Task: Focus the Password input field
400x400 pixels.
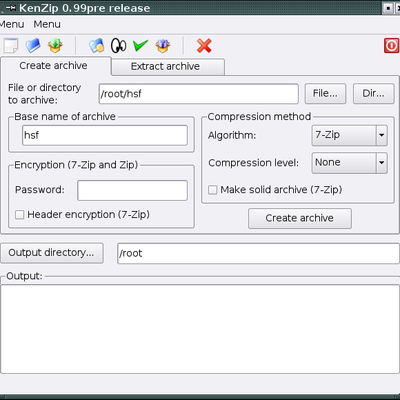Action: click(x=132, y=190)
